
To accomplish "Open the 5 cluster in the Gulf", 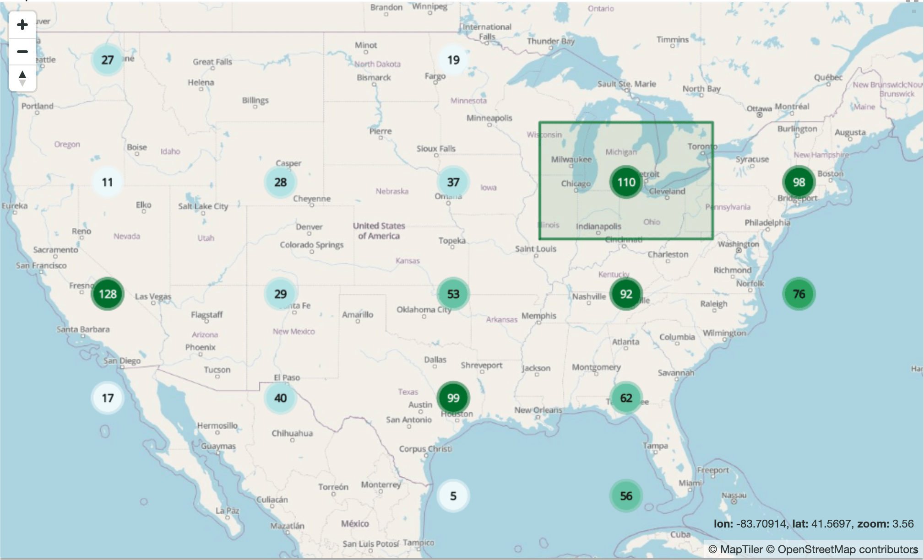I will click(x=453, y=496).
